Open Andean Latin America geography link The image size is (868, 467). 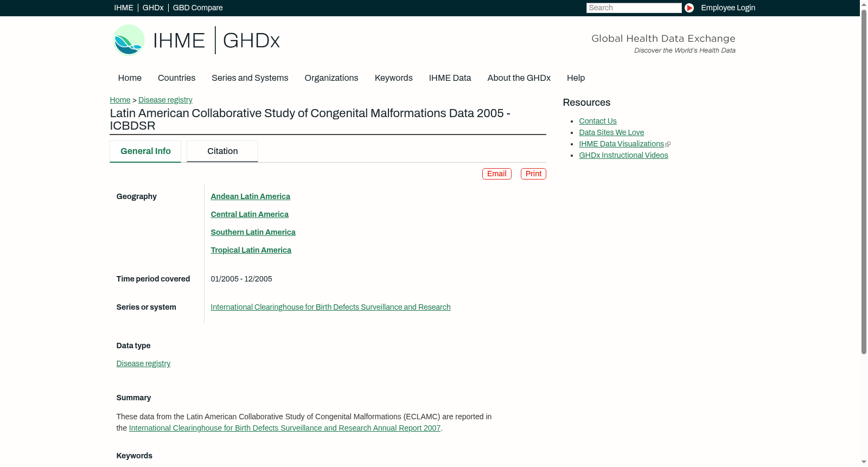point(251,196)
